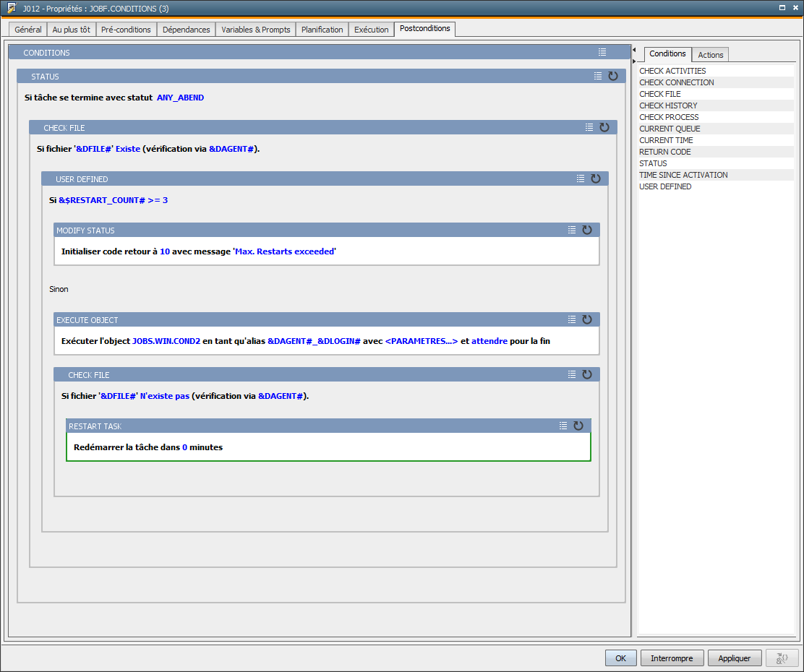Image resolution: width=804 pixels, height=672 pixels.
Task: Click the 'Sinon' else branch label
Action: coord(59,289)
